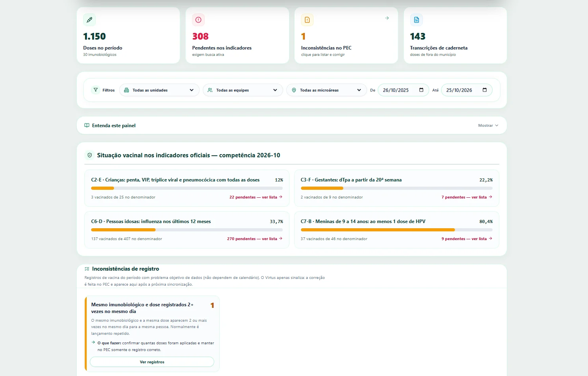Click the blue document icon on Transcrições card
Viewport: 588px width, 376px height.
pos(417,20)
